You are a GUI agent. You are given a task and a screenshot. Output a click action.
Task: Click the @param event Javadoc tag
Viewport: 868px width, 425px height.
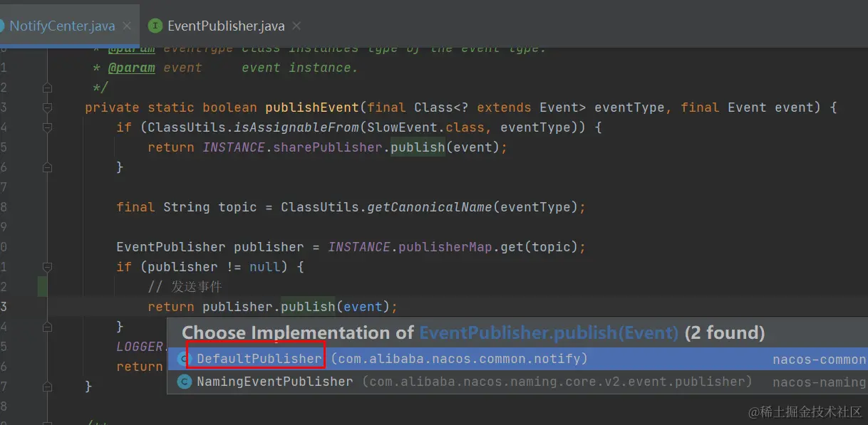coord(131,68)
